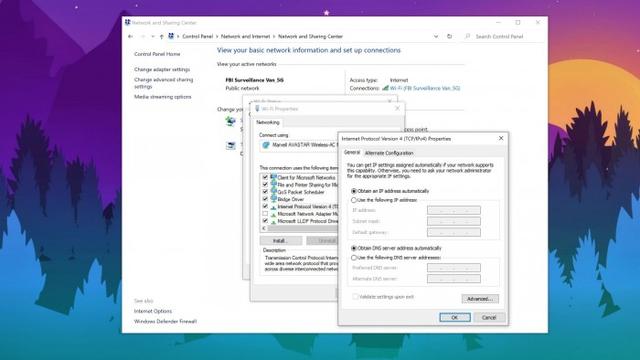Click the Marvell AVASTAR adapter icon
640x360 pixels.
coord(266,145)
